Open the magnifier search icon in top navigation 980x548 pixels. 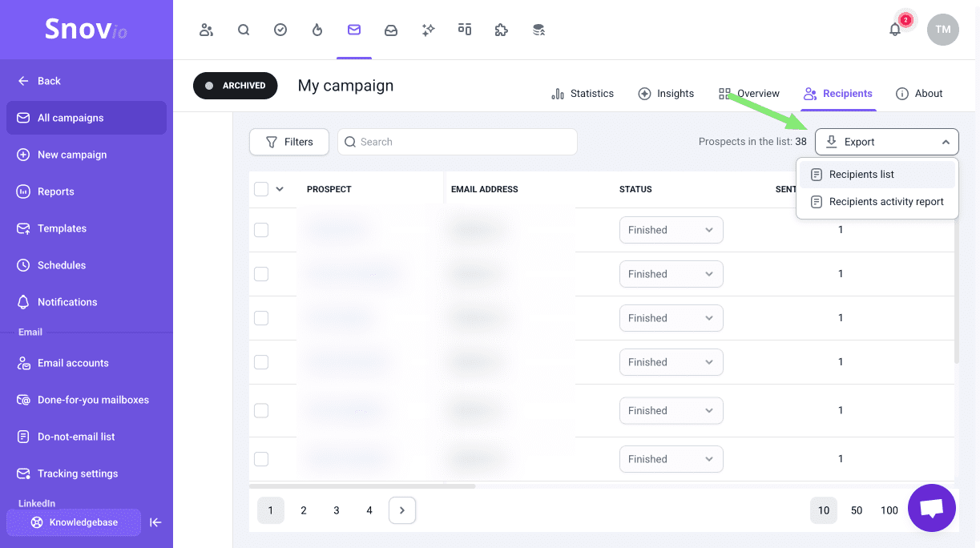point(244,30)
